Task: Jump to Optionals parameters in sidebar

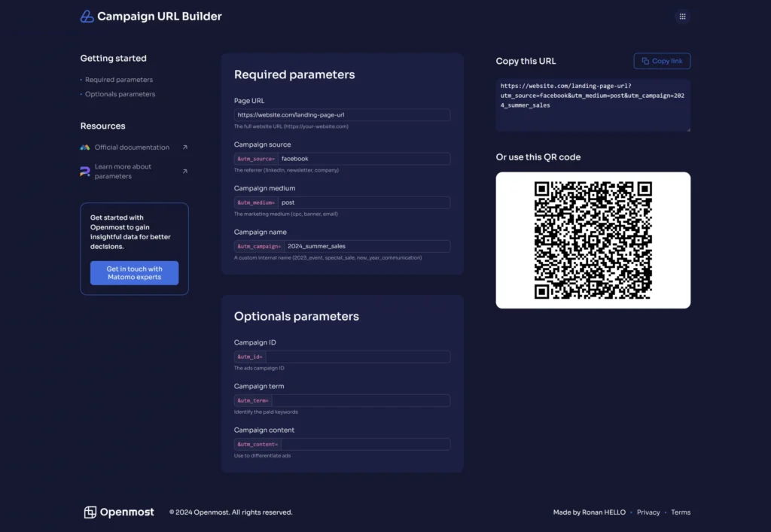Action: tap(120, 94)
